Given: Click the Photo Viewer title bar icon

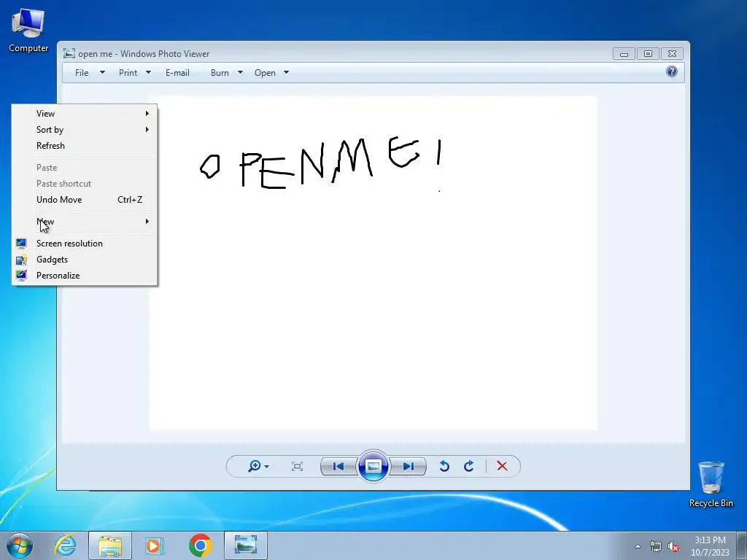Looking at the screenshot, I should [x=69, y=53].
